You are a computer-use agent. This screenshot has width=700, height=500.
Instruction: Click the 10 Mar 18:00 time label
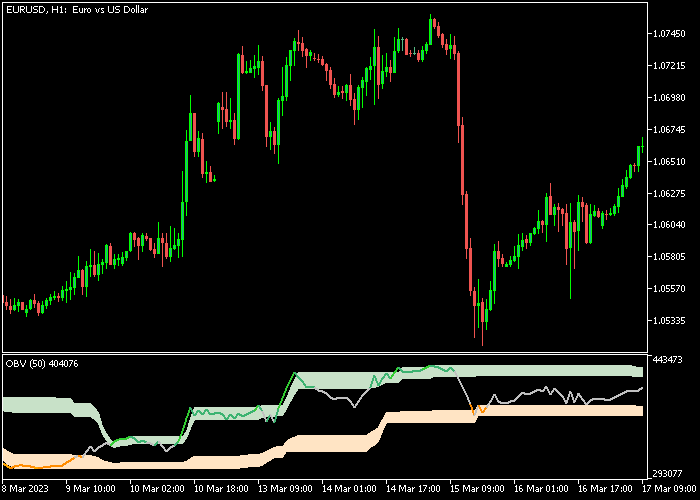(x=221, y=488)
